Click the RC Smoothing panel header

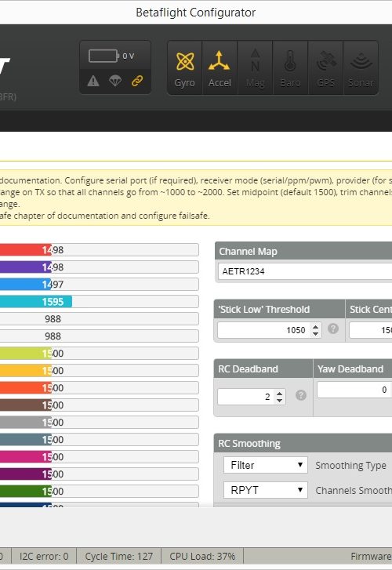click(x=303, y=444)
